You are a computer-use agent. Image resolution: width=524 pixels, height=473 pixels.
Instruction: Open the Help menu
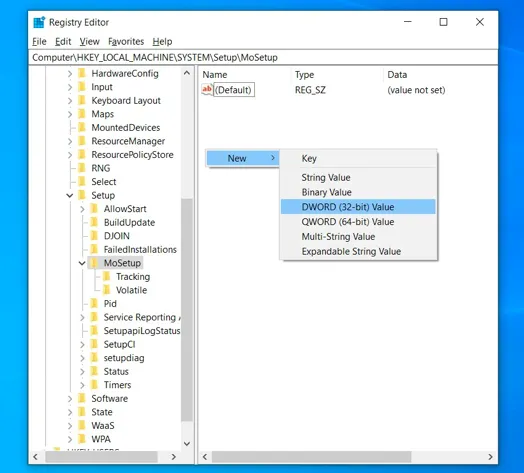click(162, 41)
